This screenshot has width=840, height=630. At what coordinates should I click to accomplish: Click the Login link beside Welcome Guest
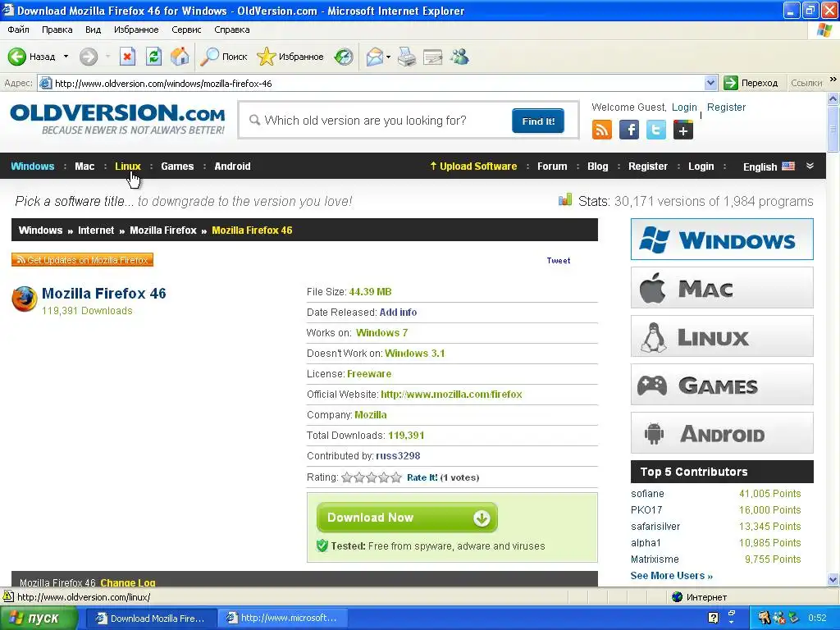coord(684,107)
